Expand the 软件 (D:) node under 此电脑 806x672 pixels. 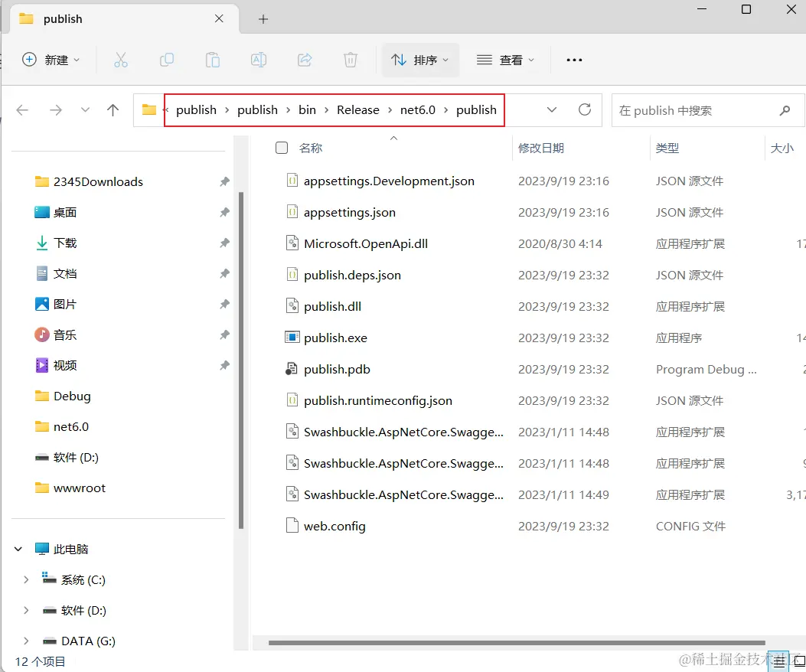(26, 610)
